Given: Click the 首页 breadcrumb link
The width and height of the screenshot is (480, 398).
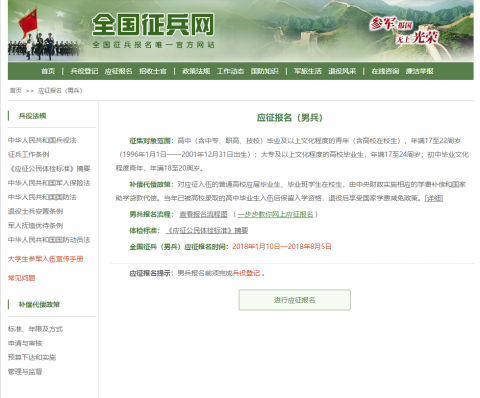Looking at the screenshot, I should coord(15,90).
